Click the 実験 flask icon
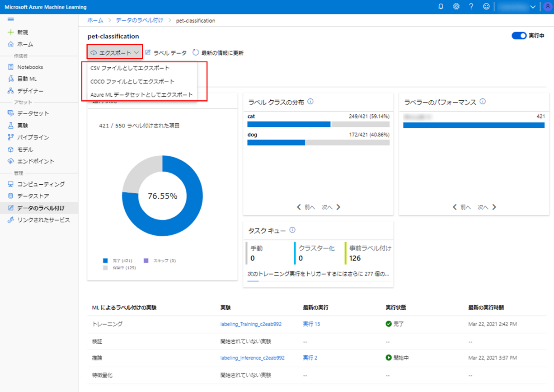Image resolution: width=554 pixels, height=392 pixels. coord(11,126)
